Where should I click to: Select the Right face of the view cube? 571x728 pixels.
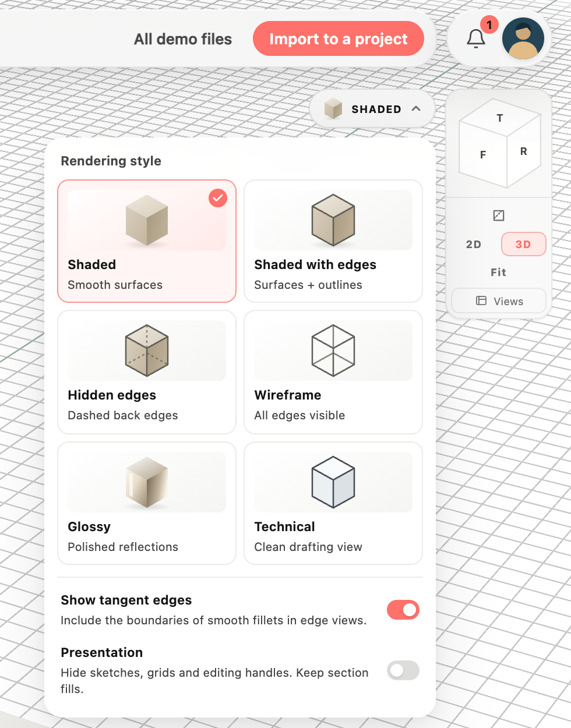[x=523, y=151]
